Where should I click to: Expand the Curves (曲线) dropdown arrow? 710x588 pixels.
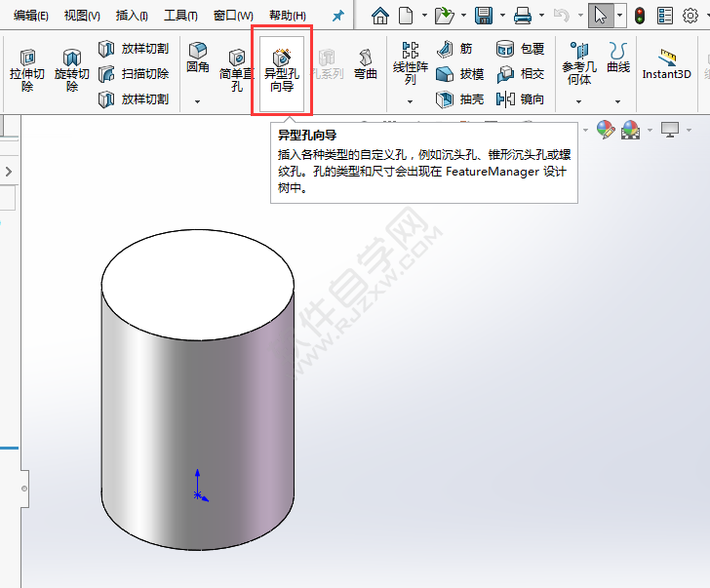click(617, 101)
